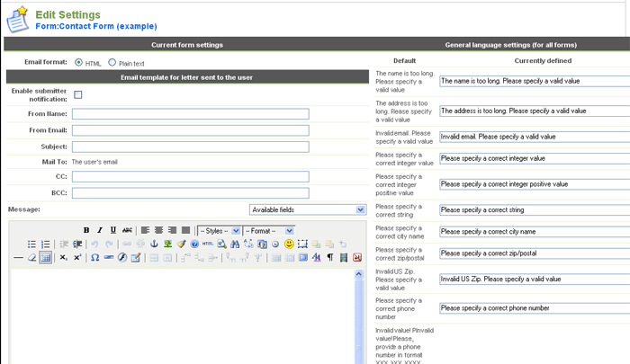Open Form:Contact Form (example) link

point(96,26)
